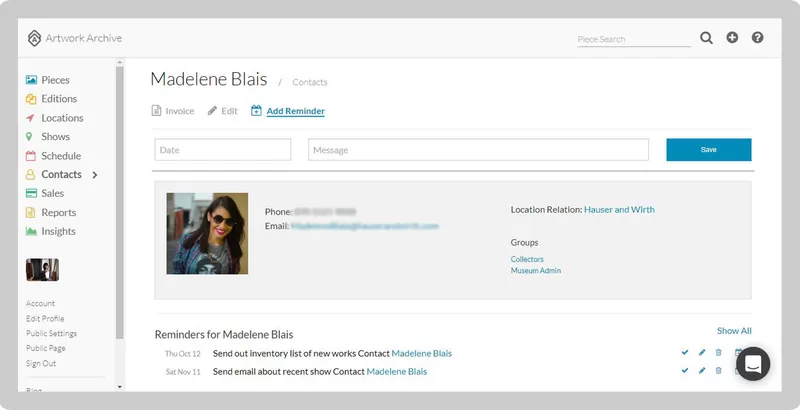Click the Date input field

tap(222, 149)
